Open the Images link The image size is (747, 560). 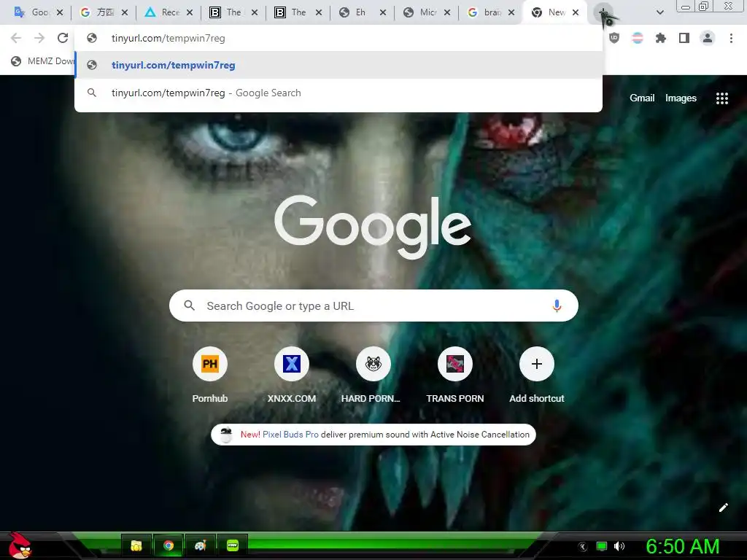681,98
